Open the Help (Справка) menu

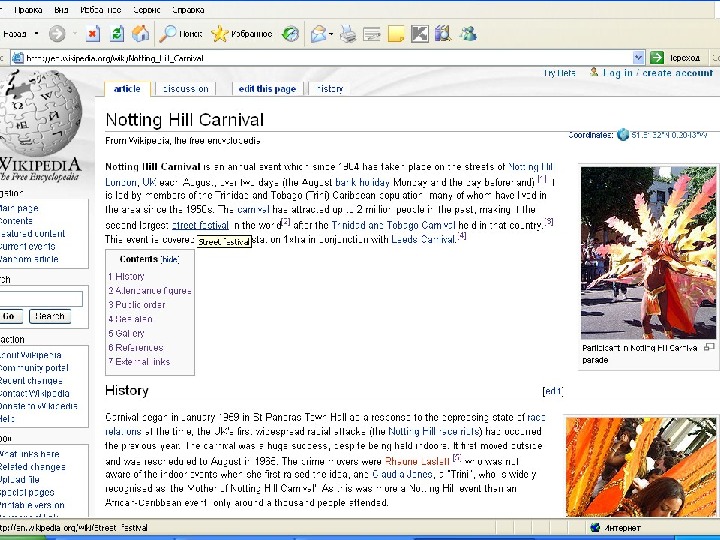point(188,10)
